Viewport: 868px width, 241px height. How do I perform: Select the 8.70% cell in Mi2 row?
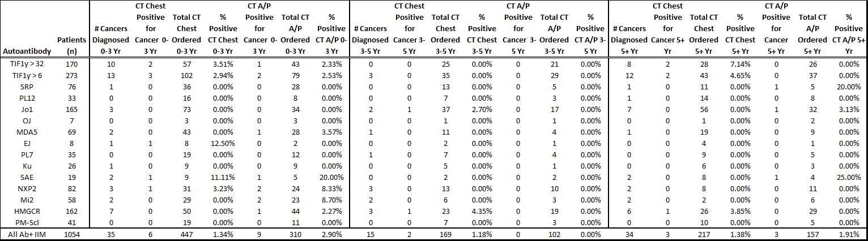[331, 200]
